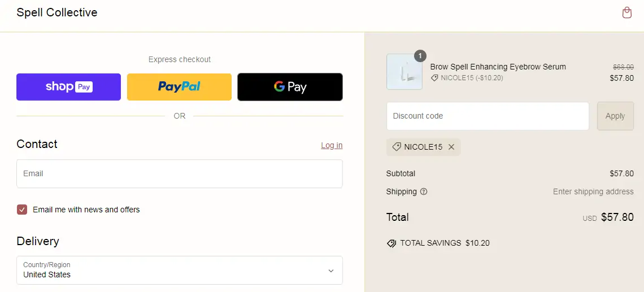Click the small tag icon under product name
Viewport: 644px width, 292px height.
click(x=434, y=78)
